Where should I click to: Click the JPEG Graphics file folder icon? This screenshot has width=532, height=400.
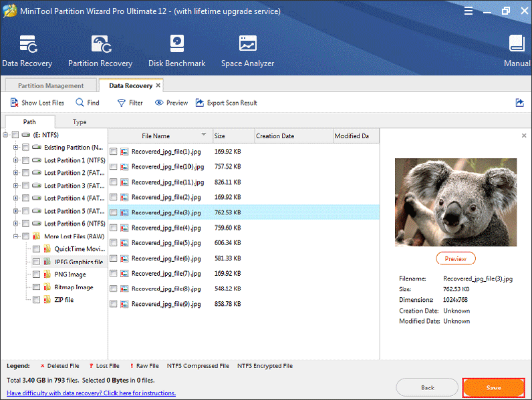[x=47, y=262]
